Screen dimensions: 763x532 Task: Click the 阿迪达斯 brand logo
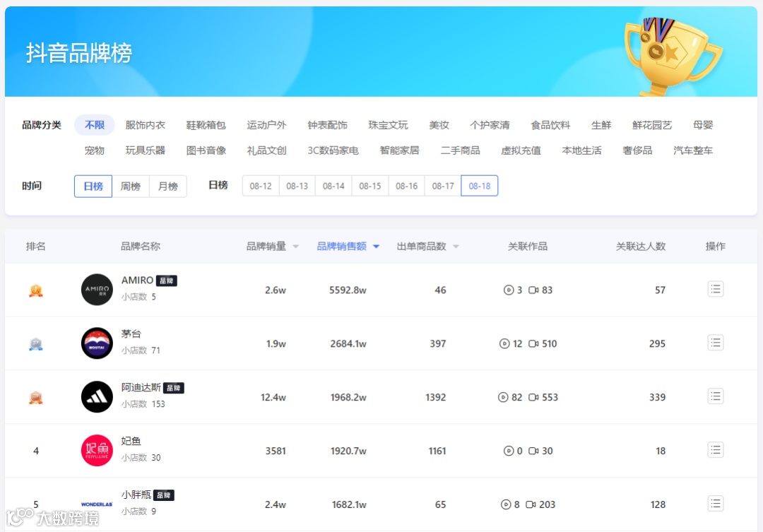coord(97,396)
